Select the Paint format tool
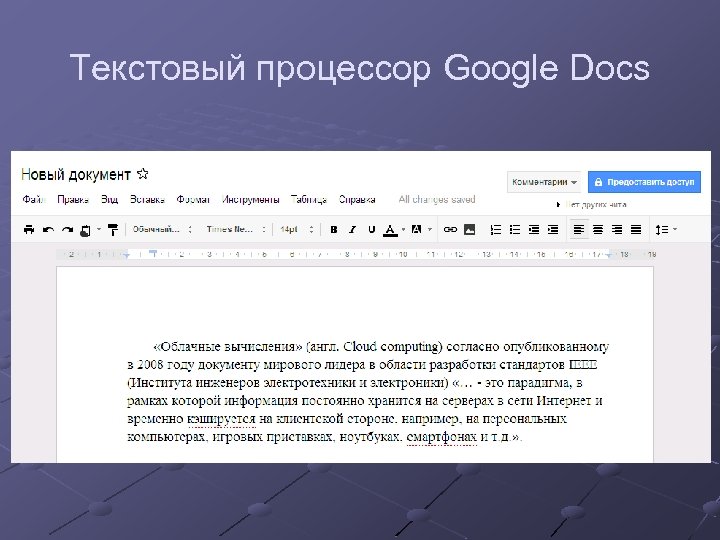The height and width of the screenshot is (540, 720). tap(112, 229)
